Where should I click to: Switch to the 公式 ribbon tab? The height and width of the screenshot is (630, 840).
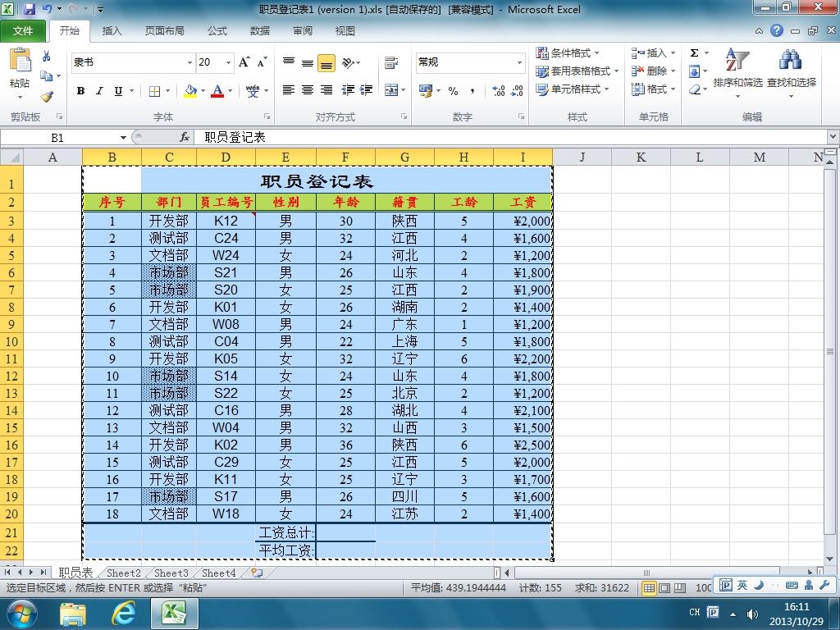coord(217,31)
